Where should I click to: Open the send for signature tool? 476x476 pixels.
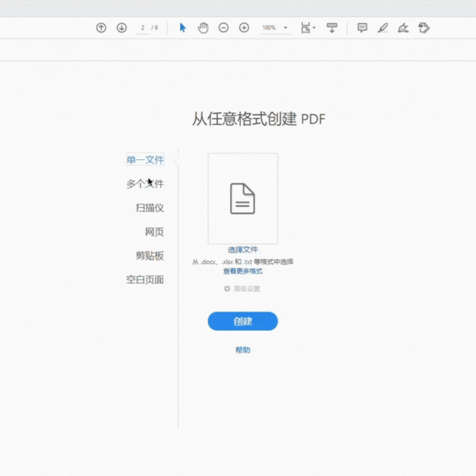tap(424, 28)
